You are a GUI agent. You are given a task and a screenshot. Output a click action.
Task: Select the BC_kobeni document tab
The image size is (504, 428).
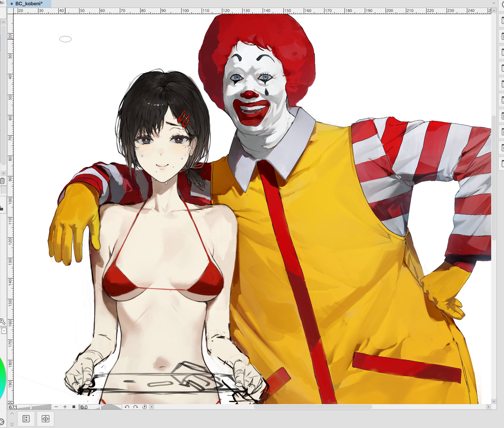coord(29,3)
